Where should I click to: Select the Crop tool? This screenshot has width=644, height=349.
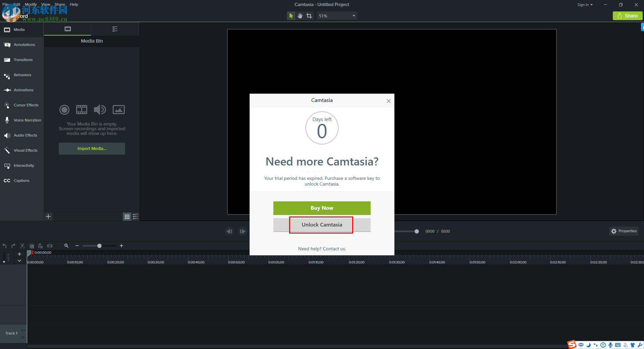click(x=309, y=16)
